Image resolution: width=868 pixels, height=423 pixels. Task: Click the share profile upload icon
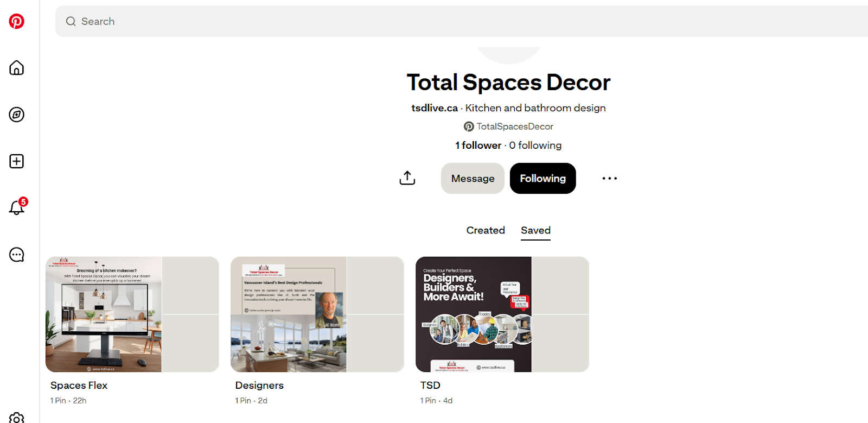(x=407, y=178)
